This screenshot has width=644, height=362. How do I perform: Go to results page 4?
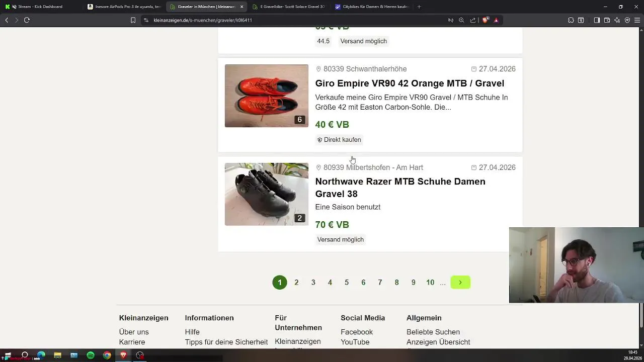[330, 283]
